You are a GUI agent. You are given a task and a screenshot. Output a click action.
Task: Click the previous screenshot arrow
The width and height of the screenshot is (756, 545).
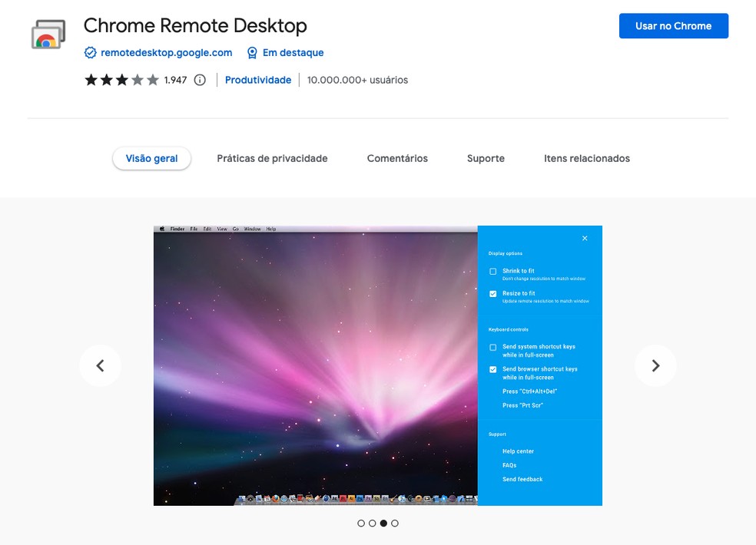pyautogui.click(x=100, y=366)
